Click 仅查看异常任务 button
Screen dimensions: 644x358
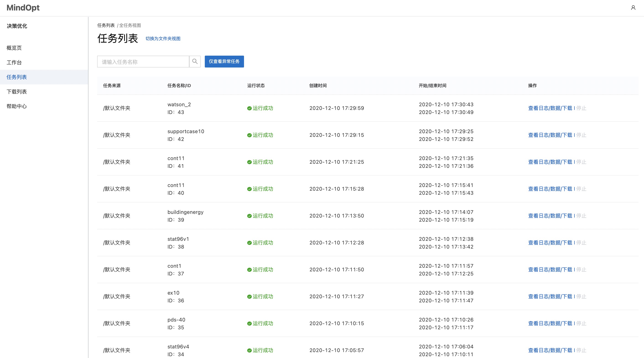[224, 62]
